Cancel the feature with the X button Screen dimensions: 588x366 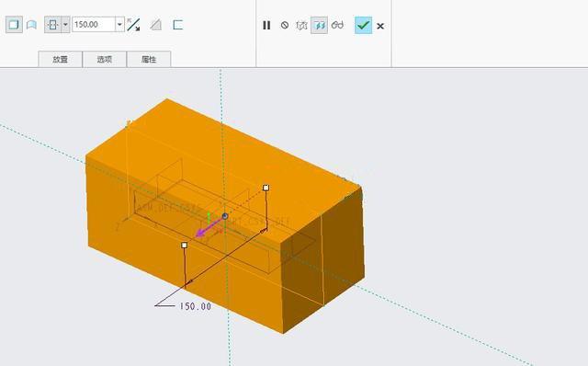tap(380, 26)
